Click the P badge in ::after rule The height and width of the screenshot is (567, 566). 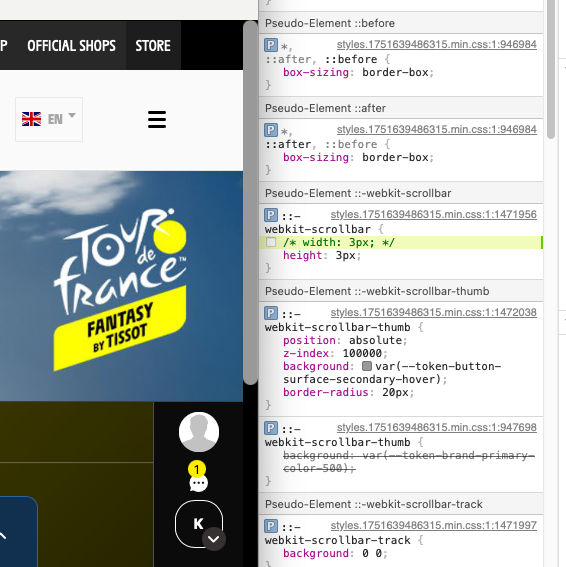(x=271, y=130)
